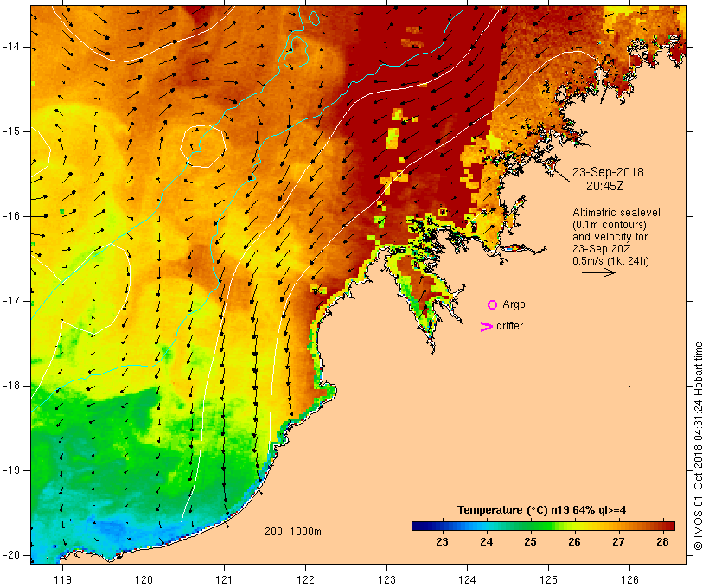This screenshot has height=588, width=709.
Task: Click the '(0.1m contours)' caption line
Action: click(610, 225)
